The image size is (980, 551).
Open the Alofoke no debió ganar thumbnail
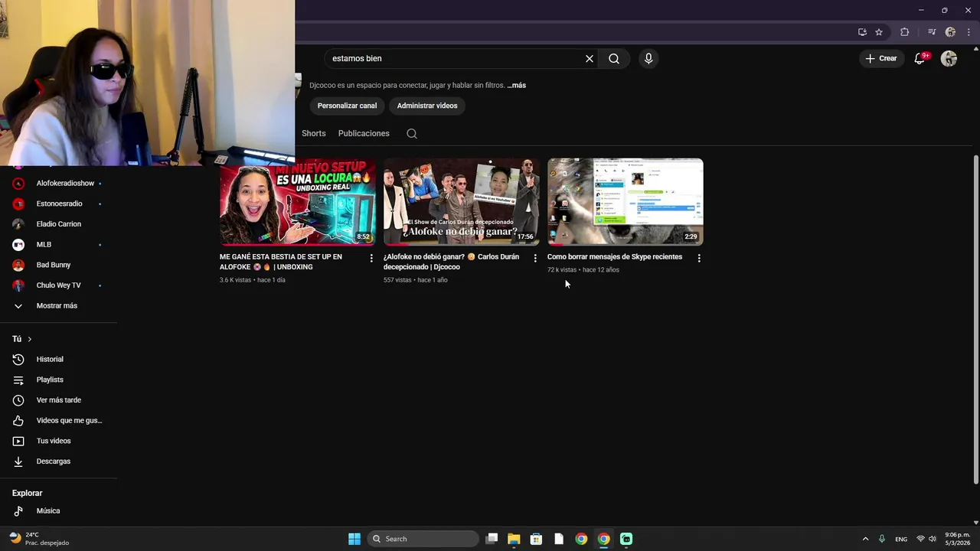pyautogui.click(x=461, y=201)
